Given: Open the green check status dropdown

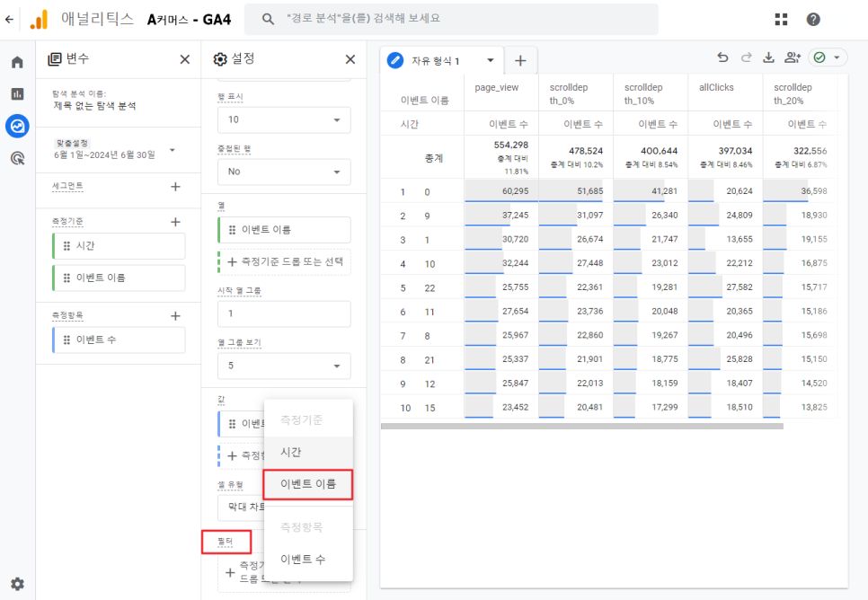Looking at the screenshot, I should pos(828,57).
